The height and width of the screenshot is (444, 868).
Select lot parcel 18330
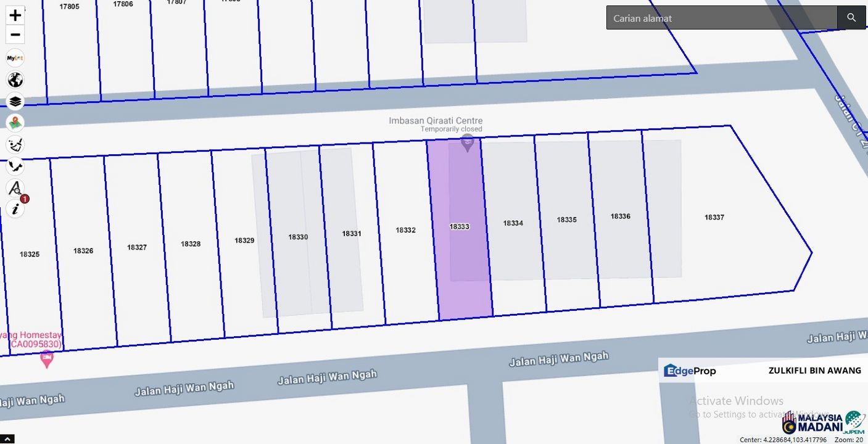[x=298, y=237]
